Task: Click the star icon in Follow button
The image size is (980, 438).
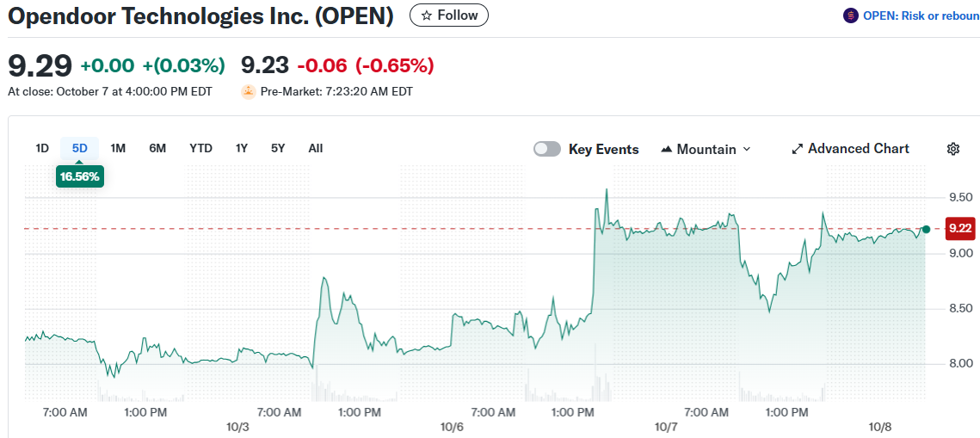Action: [x=426, y=15]
